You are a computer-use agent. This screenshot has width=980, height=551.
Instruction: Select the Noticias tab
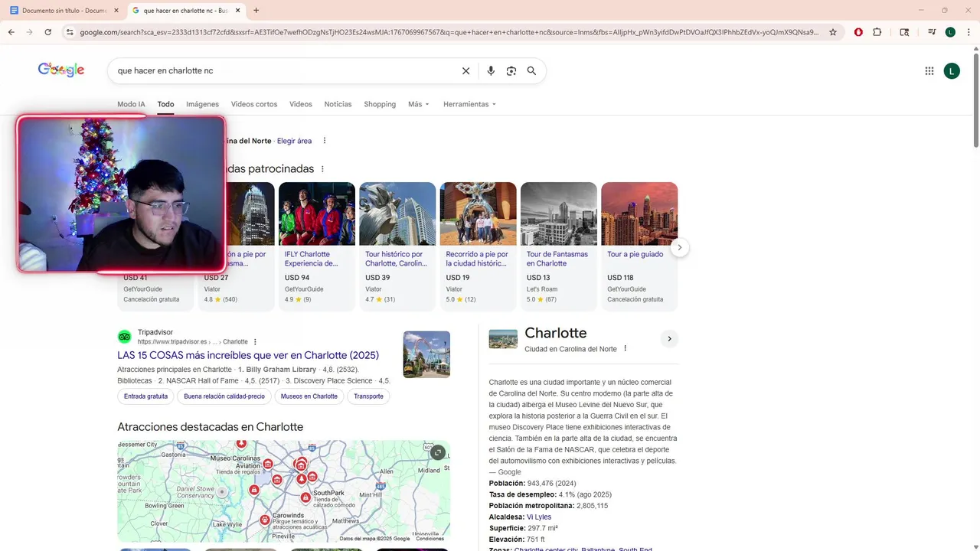coord(338,104)
